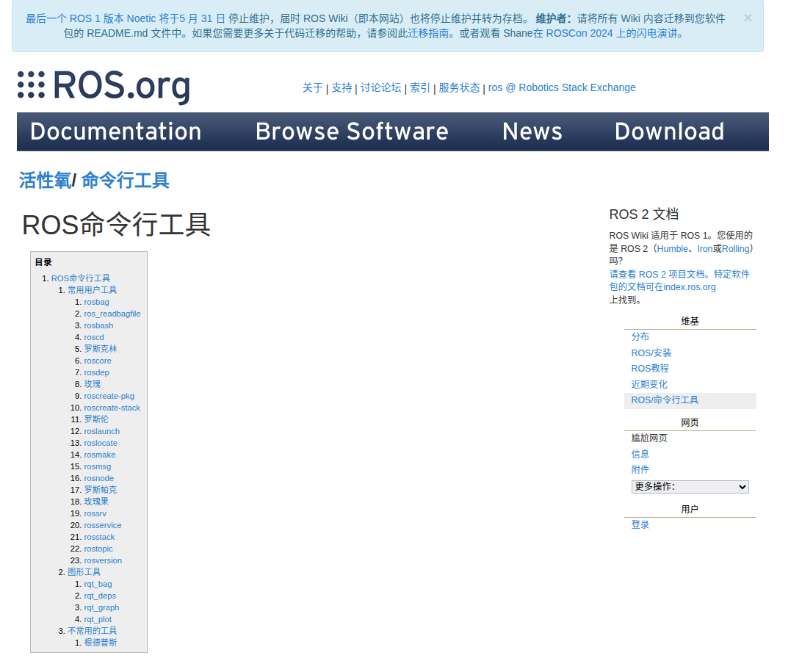Image resolution: width=802 pixels, height=672 pixels.
Task: Click the 附件 page link
Action: click(640, 469)
